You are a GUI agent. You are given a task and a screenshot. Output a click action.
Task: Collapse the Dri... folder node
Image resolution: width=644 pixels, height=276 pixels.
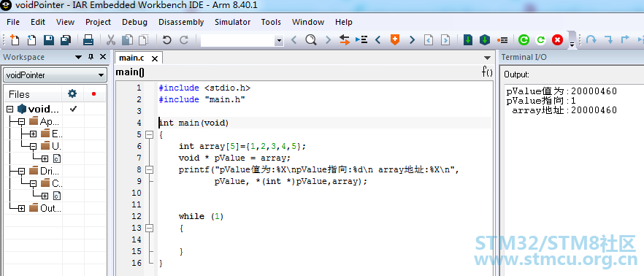coord(21,172)
